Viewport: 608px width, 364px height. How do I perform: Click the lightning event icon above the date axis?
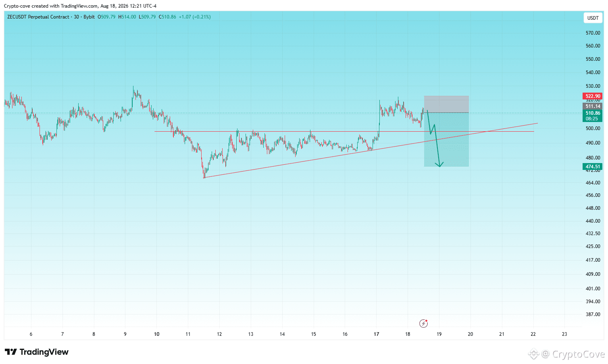(423, 323)
